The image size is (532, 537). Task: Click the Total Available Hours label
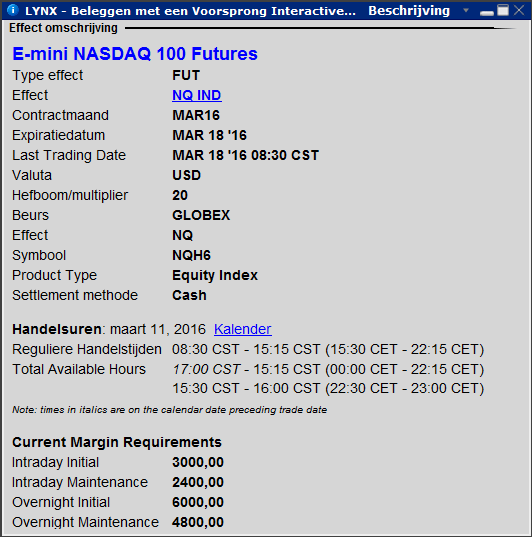(x=79, y=369)
